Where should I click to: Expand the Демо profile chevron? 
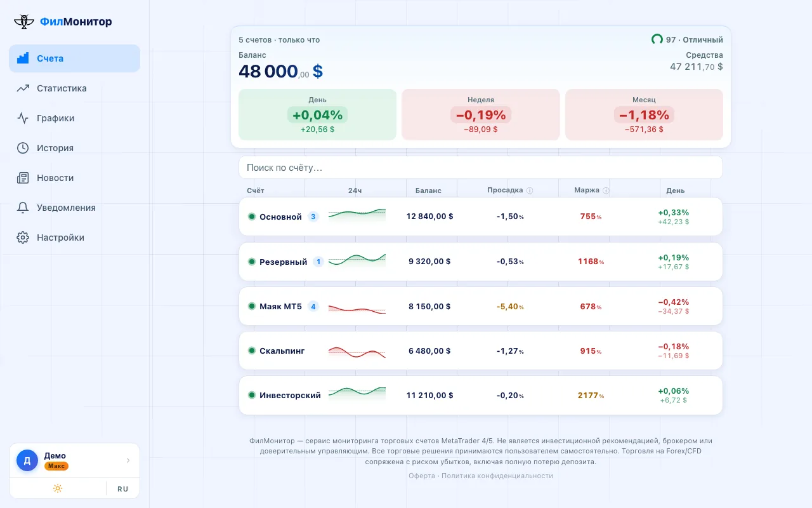(x=128, y=460)
